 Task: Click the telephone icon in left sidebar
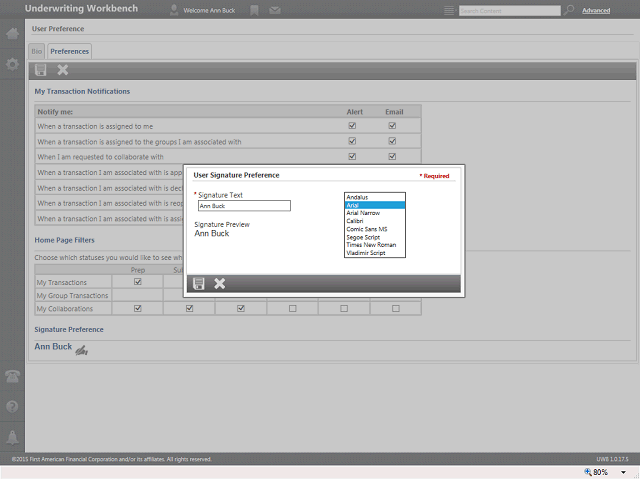coord(12,376)
